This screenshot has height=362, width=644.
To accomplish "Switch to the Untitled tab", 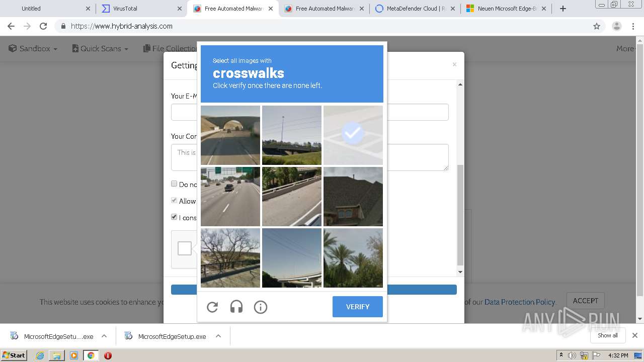I will [48, 9].
